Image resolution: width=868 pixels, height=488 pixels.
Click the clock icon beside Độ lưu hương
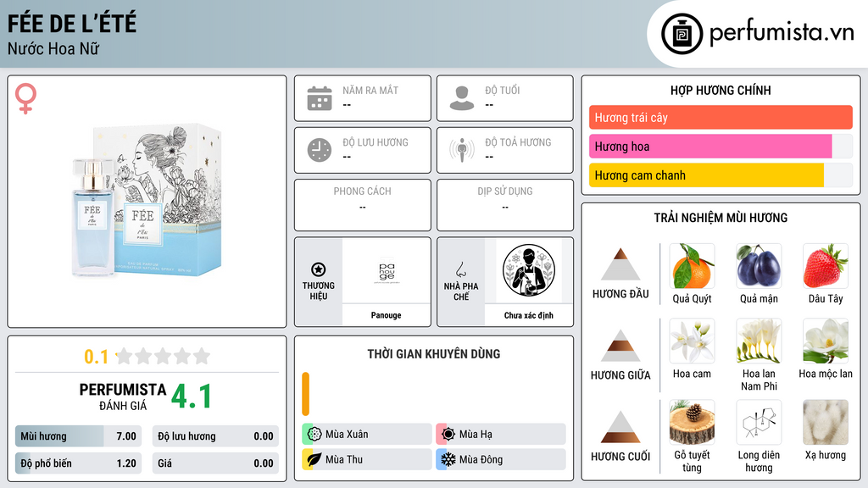pos(320,150)
